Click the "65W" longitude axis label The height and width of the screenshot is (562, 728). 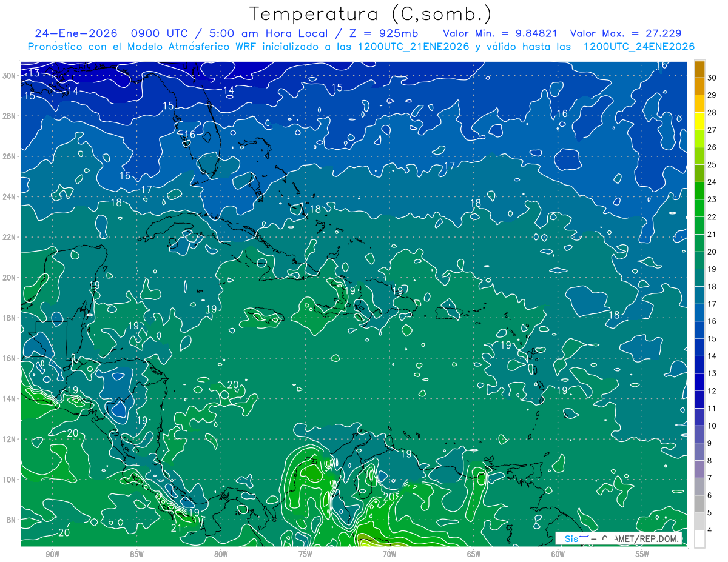[x=474, y=554]
